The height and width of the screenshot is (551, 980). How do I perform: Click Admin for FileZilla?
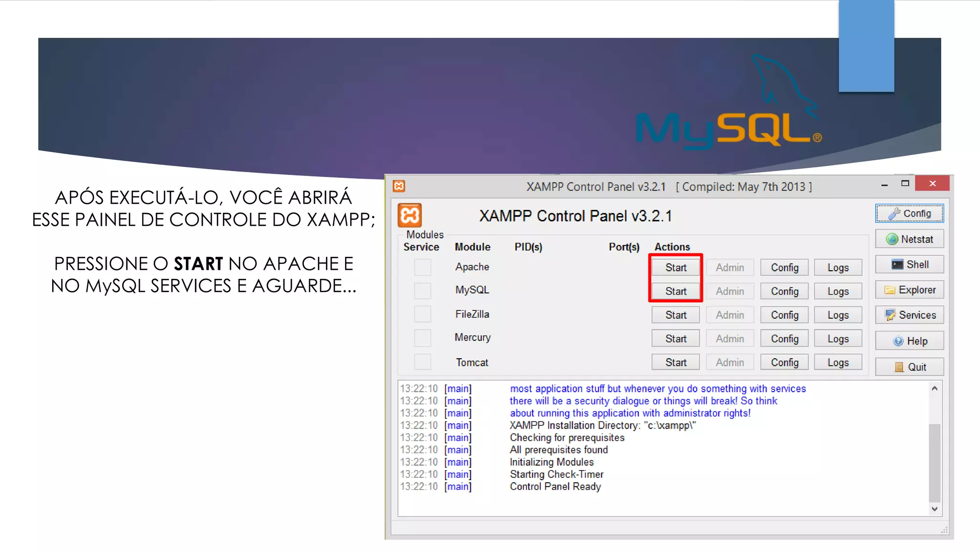point(730,315)
